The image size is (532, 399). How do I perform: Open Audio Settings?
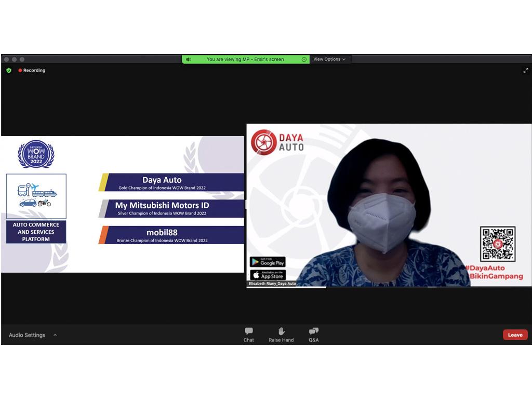point(27,335)
